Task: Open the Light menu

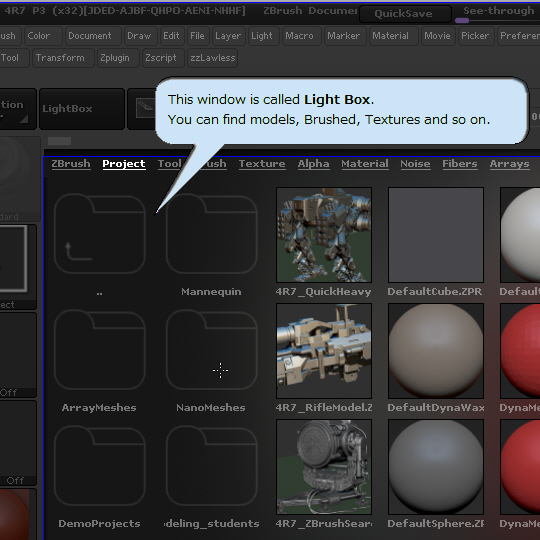Action: tap(264, 36)
